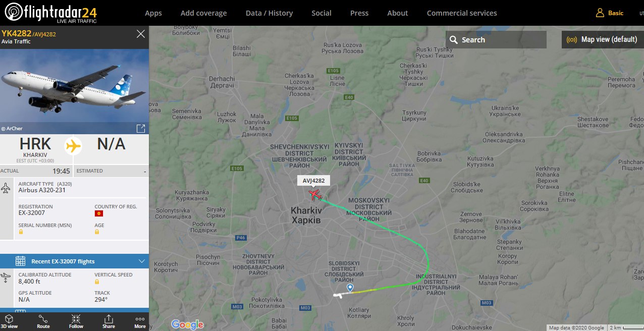The width and height of the screenshot is (644, 331).
Task: Open the More options dots icon
Action: coord(140,319)
